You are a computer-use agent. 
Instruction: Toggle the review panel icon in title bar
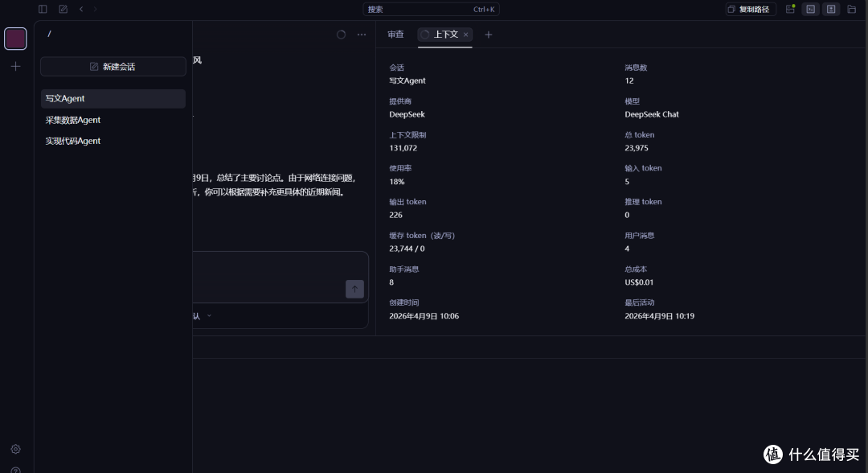click(831, 9)
